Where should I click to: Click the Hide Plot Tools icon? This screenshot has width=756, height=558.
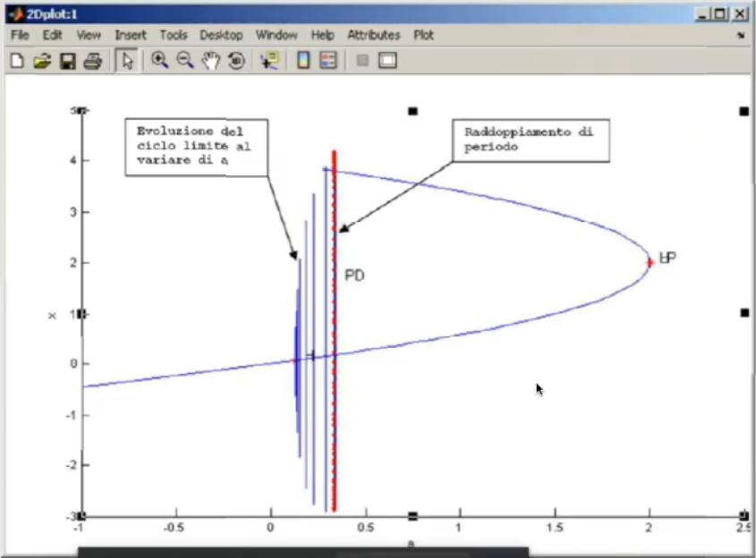click(x=361, y=61)
